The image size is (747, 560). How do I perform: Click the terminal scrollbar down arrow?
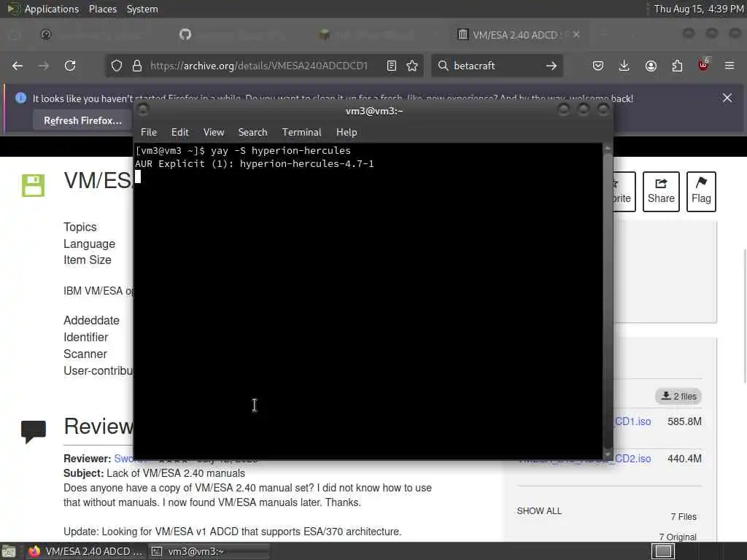(x=608, y=454)
